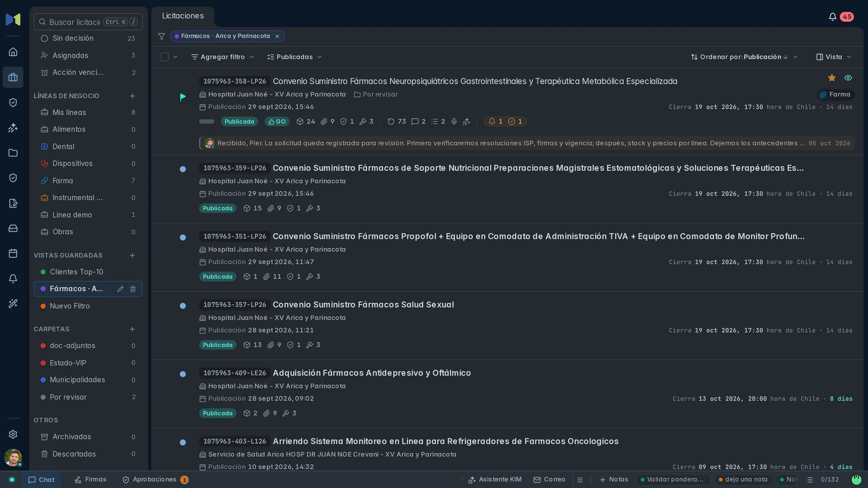Select the Estado-VIP folder with red dot
The height and width of the screenshot is (488, 868).
[88, 363]
